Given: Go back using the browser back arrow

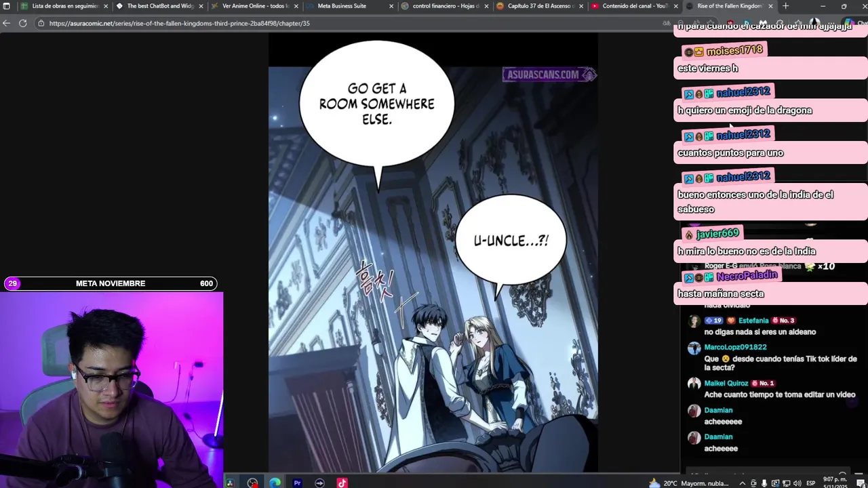Looking at the screenshot, I should coord(6,23).
